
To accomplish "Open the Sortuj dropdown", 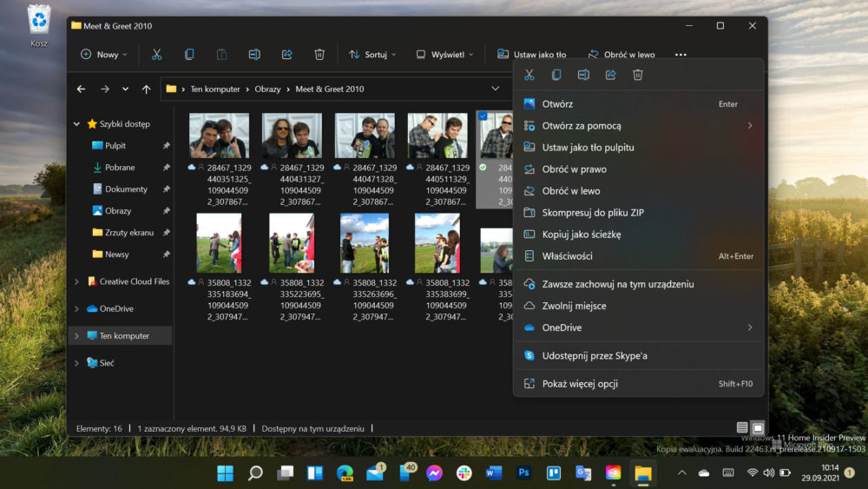I will (x=372, y=54).
